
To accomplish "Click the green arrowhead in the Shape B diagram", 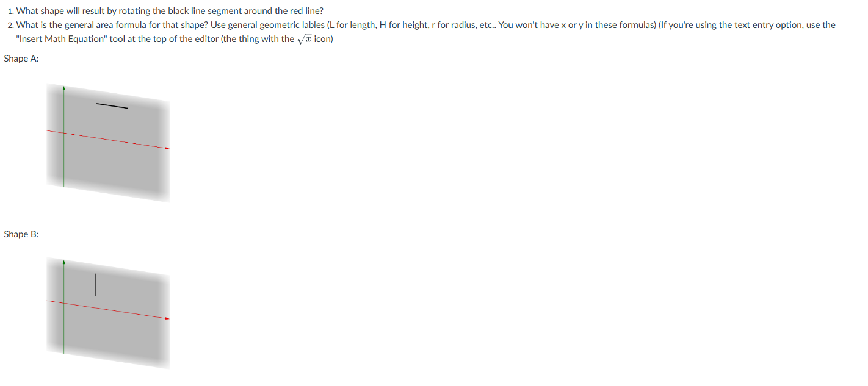I will pyautogui.click(x=63, y=262).
